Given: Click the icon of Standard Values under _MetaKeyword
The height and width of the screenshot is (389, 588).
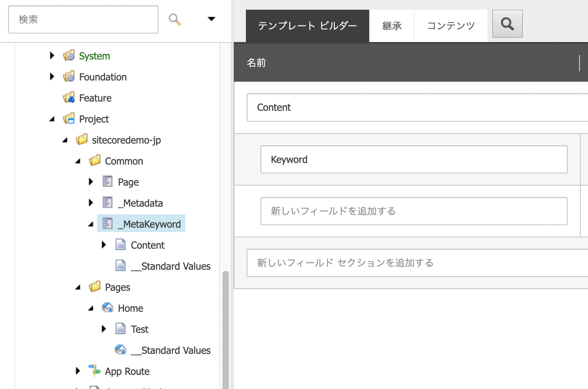Looking at the screenshot, I should pyautogui.click(x=121, y=266).
